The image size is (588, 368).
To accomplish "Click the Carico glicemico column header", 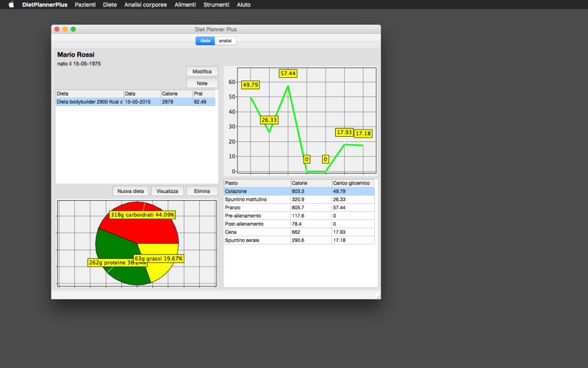I will pyautogui.click(x=353, y=183).
